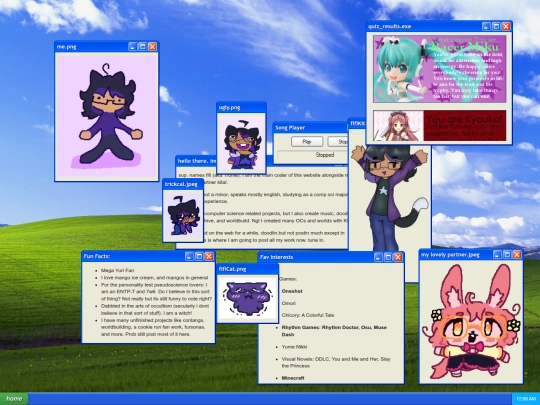Close the Fav Interests window
Viewport: 540px width, 405px height.
pos(398,257)
